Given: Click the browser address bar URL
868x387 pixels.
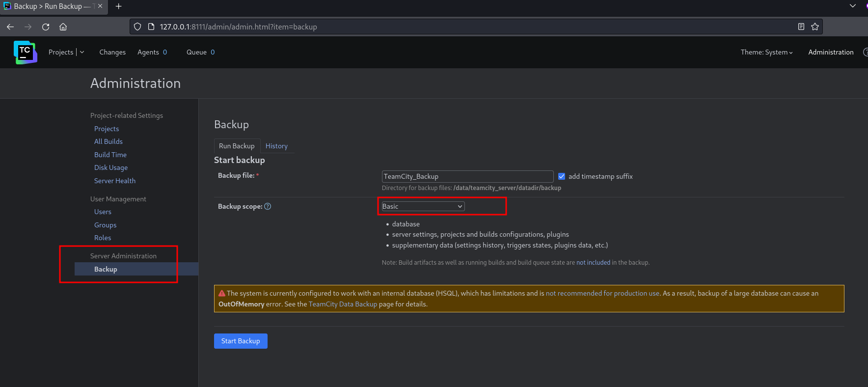Looking at the screenshot, I should click(238, 27).
